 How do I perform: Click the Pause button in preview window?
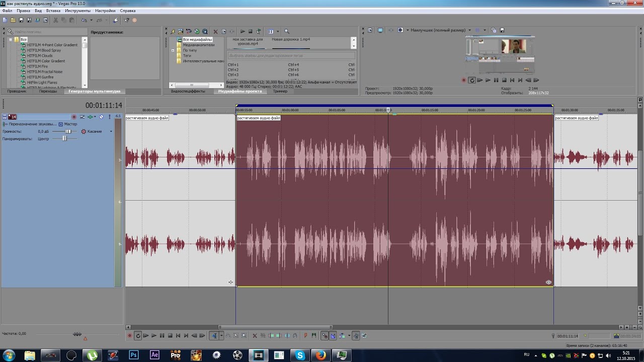click(x=496, y=80)
